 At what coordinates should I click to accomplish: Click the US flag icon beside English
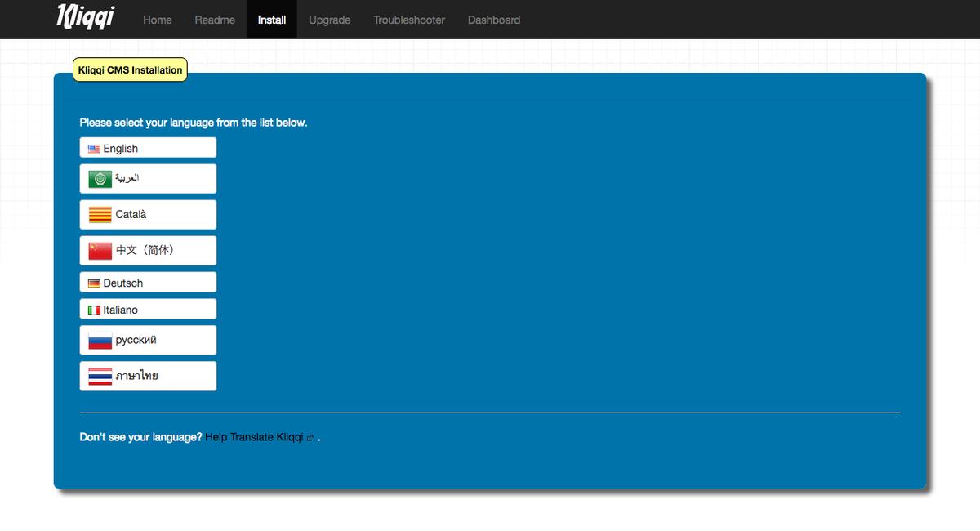click(x=94, y=149)
